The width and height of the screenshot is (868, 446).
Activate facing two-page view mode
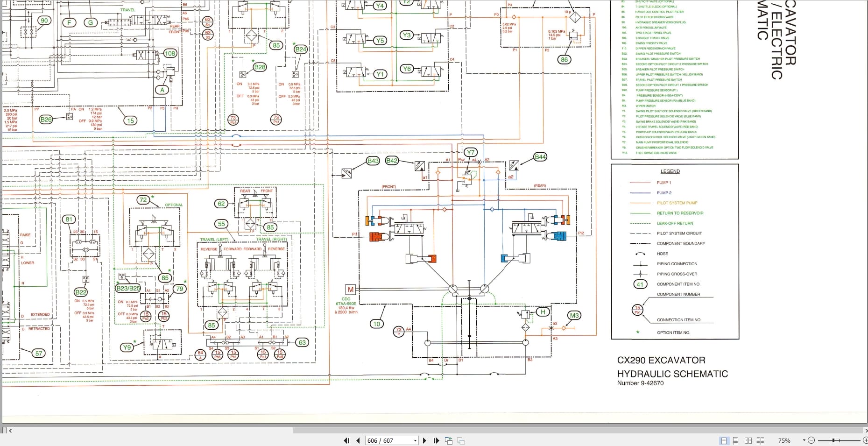point(747,440)
